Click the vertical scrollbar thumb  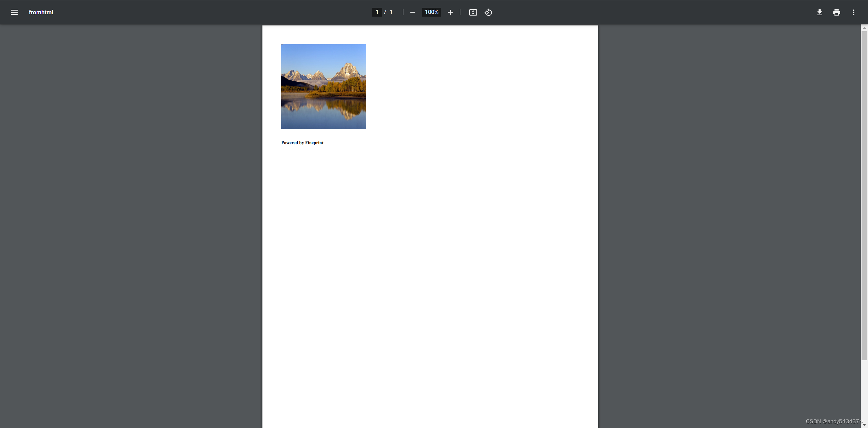tap(864, 195)
